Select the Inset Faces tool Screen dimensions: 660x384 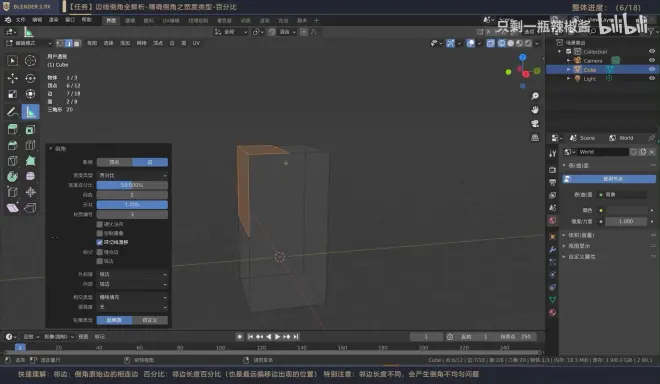pos(30,130)
